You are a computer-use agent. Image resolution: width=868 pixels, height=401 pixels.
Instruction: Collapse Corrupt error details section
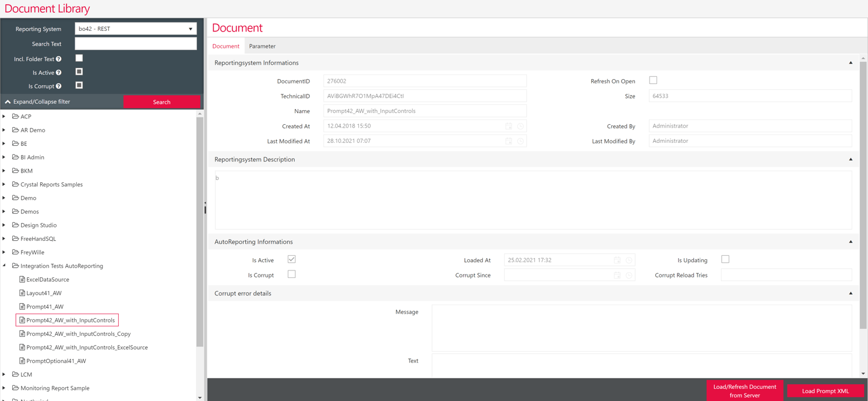851,294
